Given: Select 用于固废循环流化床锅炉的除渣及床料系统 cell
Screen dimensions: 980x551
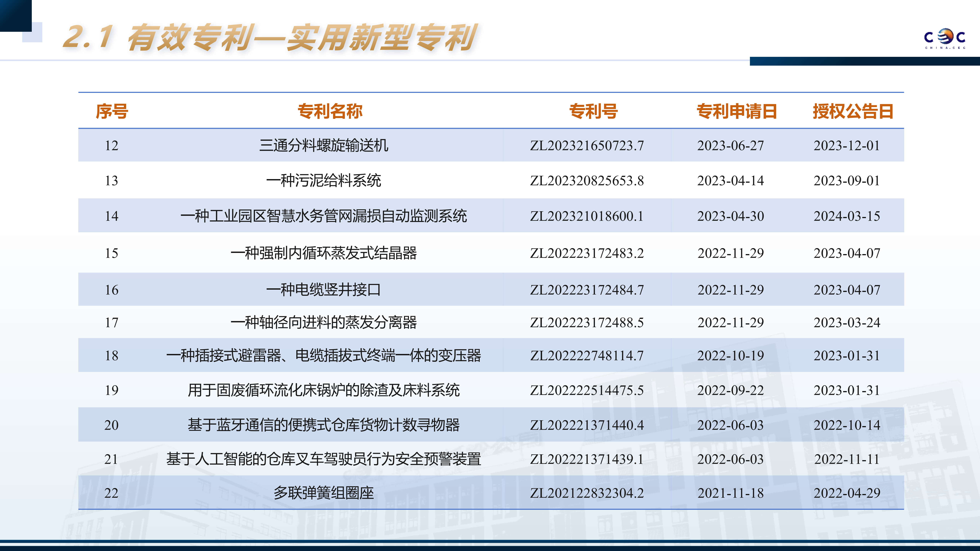Looking at the screenshot, I should click(324, 390).
